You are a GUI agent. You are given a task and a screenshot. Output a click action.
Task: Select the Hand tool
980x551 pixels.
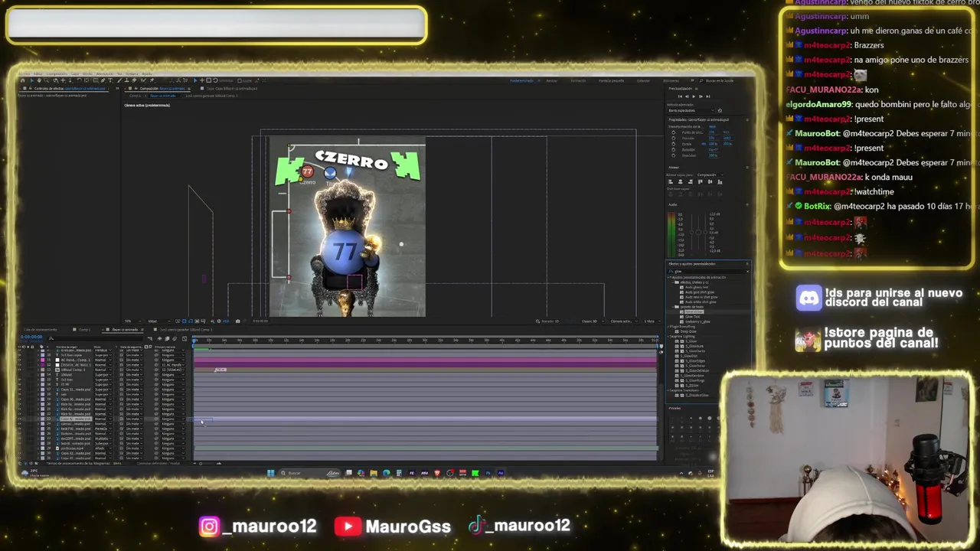coord(39,80)
